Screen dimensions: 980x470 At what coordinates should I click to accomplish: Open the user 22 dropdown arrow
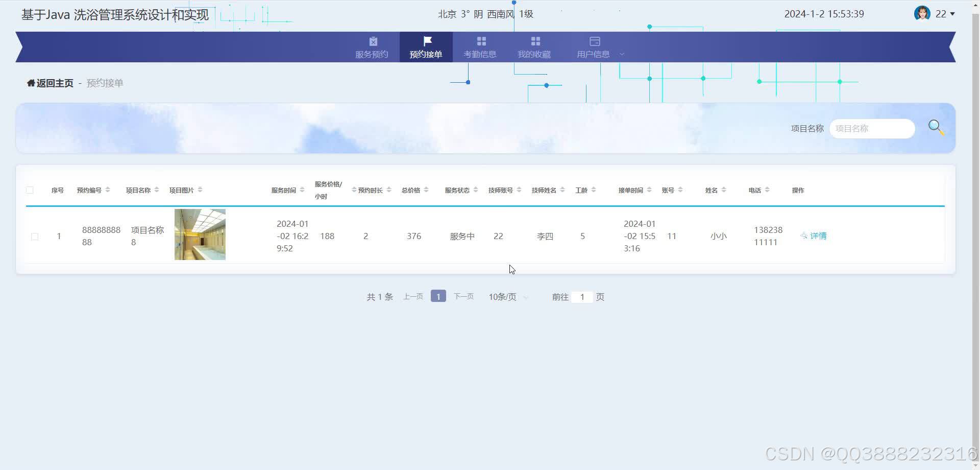click(952, 14)
